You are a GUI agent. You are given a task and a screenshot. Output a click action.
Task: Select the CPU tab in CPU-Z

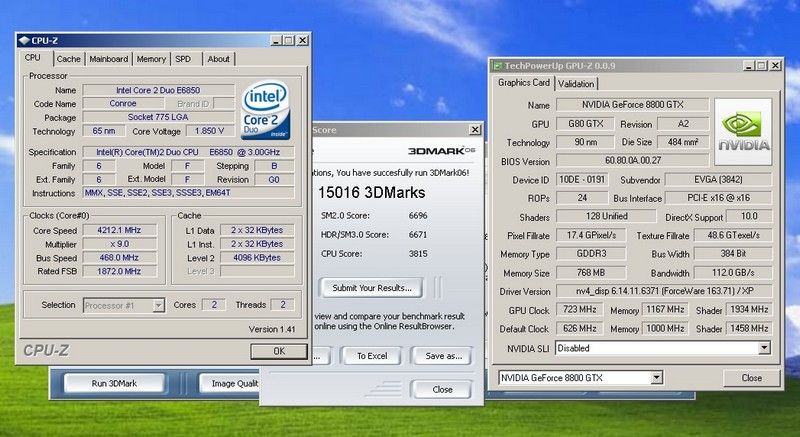33,58
